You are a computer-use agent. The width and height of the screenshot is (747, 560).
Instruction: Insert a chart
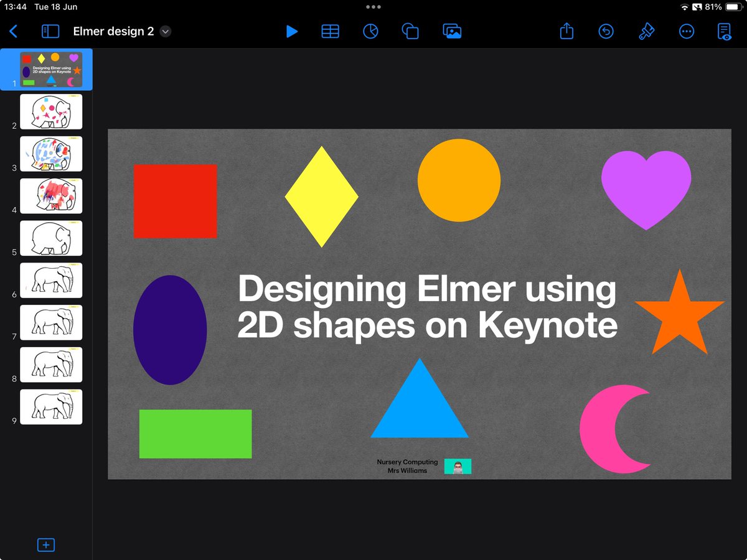coord(370,31)
